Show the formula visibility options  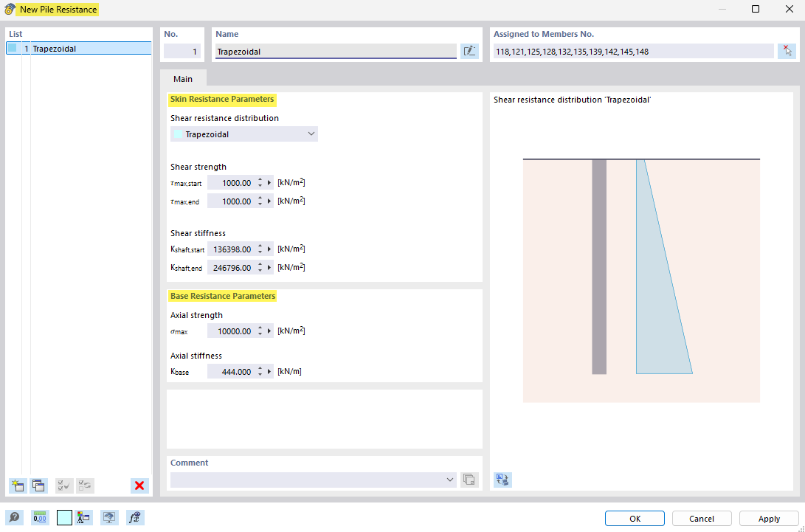pyautogui.click(x=134, y=517)
